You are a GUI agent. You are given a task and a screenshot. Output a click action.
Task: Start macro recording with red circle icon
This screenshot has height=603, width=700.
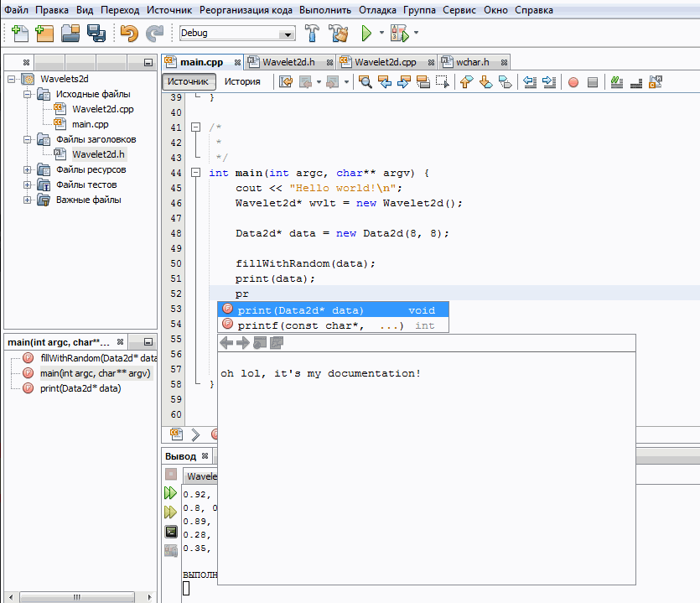(573, 82)
